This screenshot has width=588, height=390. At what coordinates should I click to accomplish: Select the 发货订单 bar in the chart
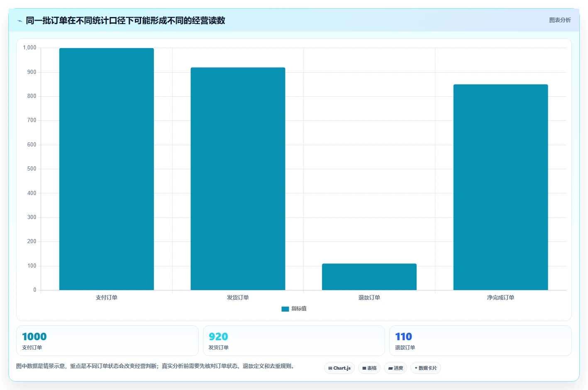(238, 179)
